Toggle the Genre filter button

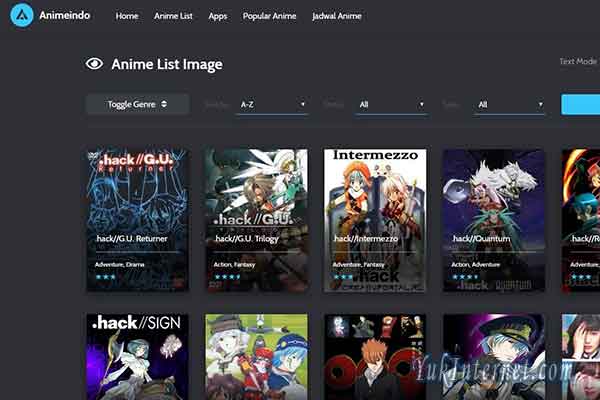tap(138, 104)
